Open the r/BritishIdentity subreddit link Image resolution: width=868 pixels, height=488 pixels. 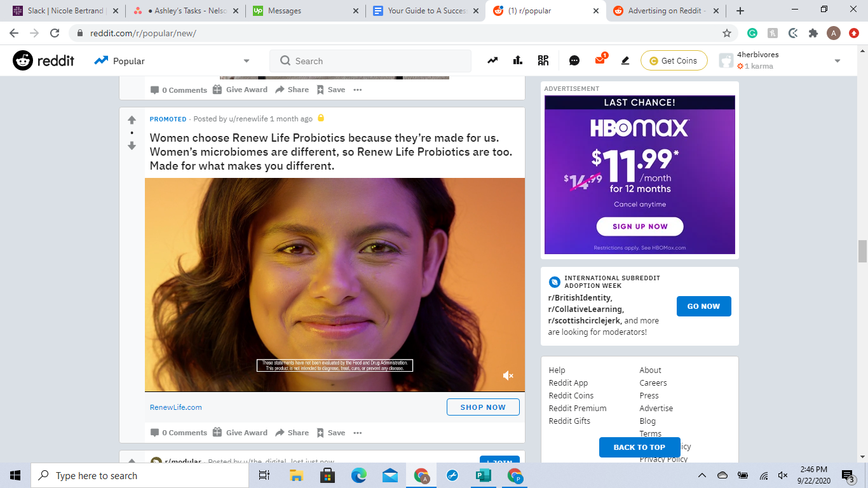coord(580,298)
